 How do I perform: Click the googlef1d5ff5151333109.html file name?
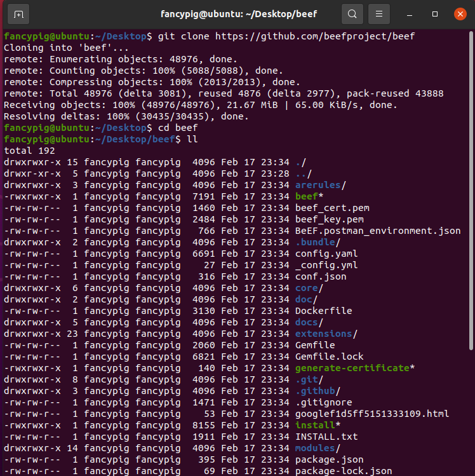coord(371,414)
